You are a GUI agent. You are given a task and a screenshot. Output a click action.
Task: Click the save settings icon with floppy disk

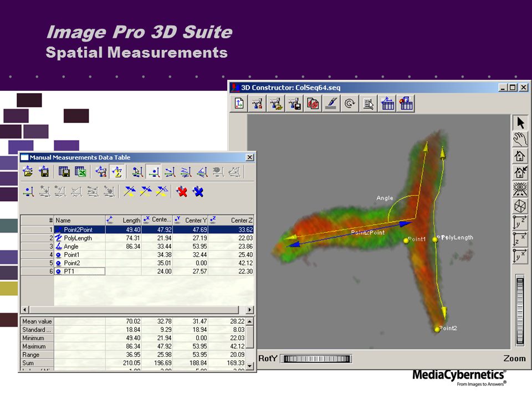[x=294, y=104]
